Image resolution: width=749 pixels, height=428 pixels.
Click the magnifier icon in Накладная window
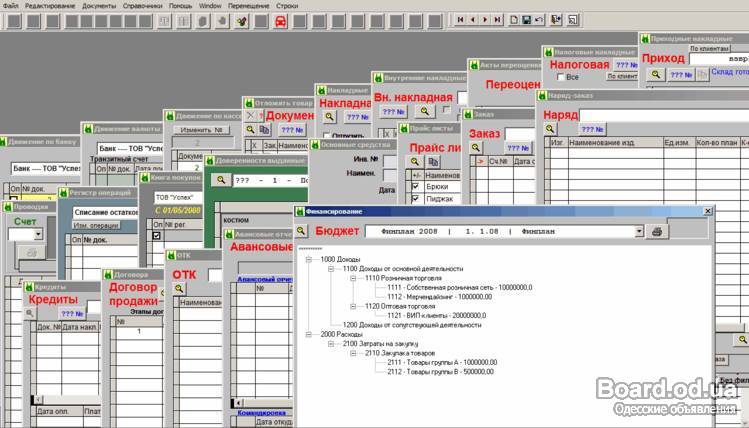[x=329, y=117]
